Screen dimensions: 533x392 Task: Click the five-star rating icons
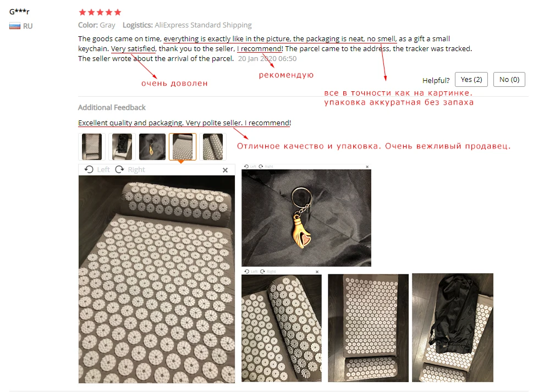click(x=100, y=13)
